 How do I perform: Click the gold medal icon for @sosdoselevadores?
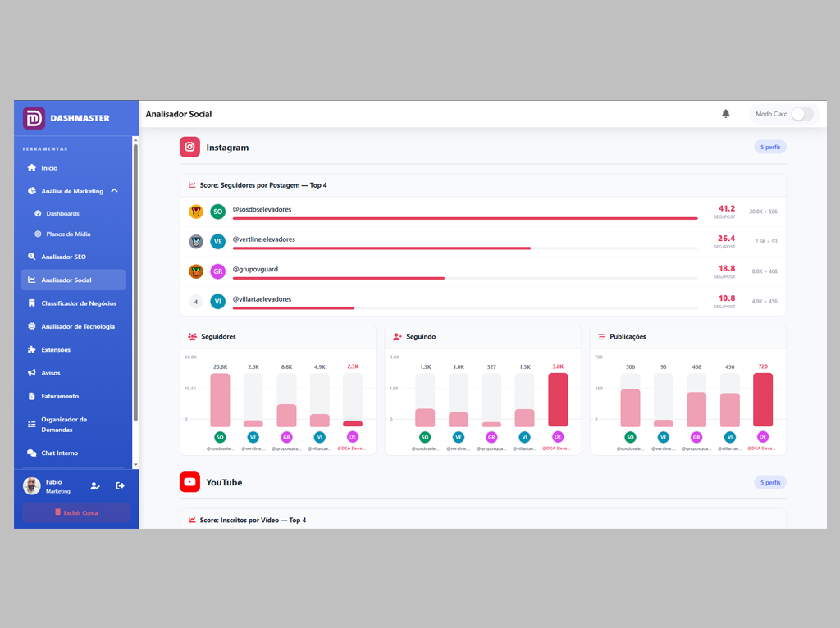coord(196,212)
